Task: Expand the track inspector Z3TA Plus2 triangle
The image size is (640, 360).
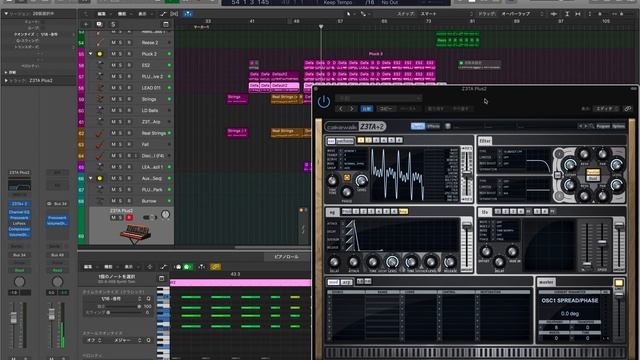Action: (x=6, y=81)
